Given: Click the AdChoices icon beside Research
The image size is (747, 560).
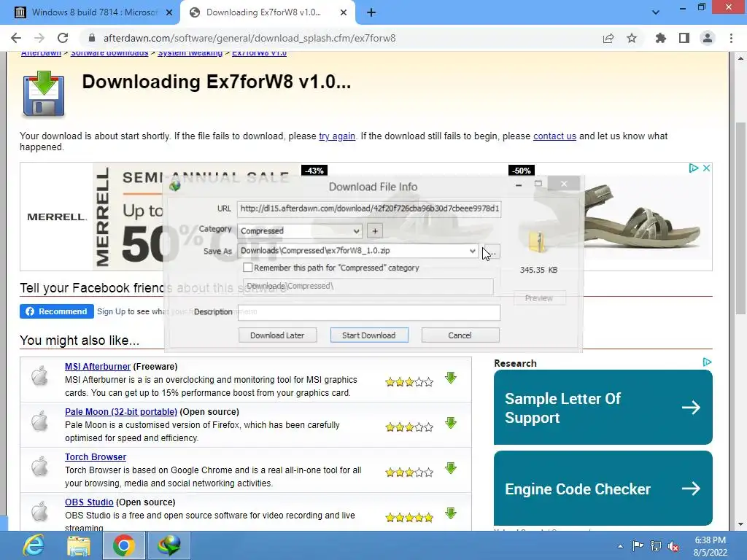Looking at the screenshot, I should coord(707,362).
